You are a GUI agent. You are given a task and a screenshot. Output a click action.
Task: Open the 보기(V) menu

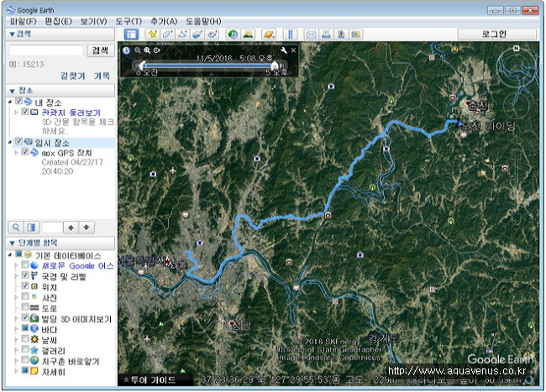pos(93,21)
